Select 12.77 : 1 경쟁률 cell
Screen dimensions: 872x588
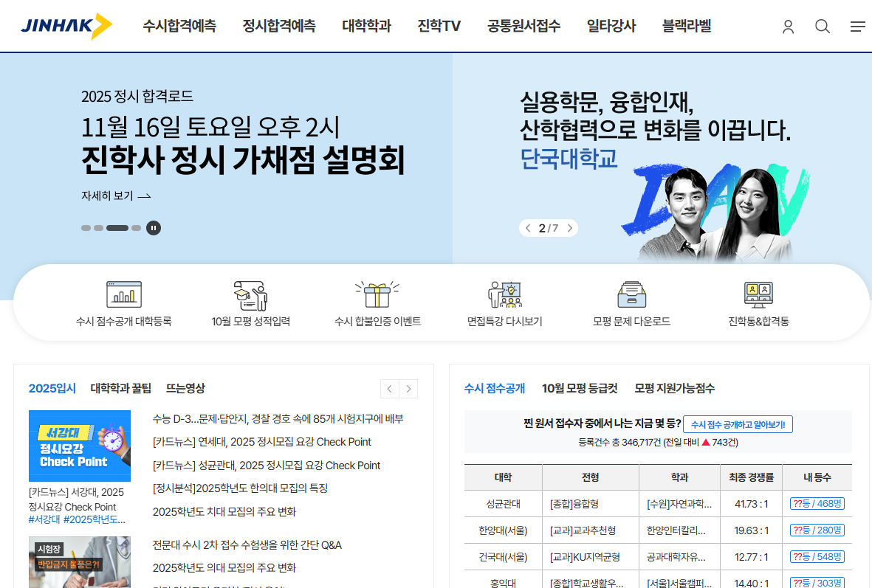coord(751,557)
